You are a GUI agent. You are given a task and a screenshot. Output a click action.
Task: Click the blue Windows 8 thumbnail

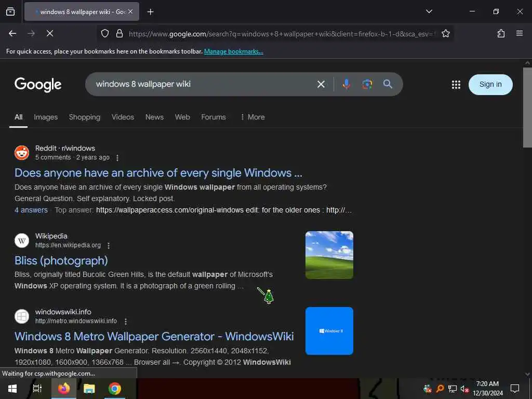(x=329, y=331)
